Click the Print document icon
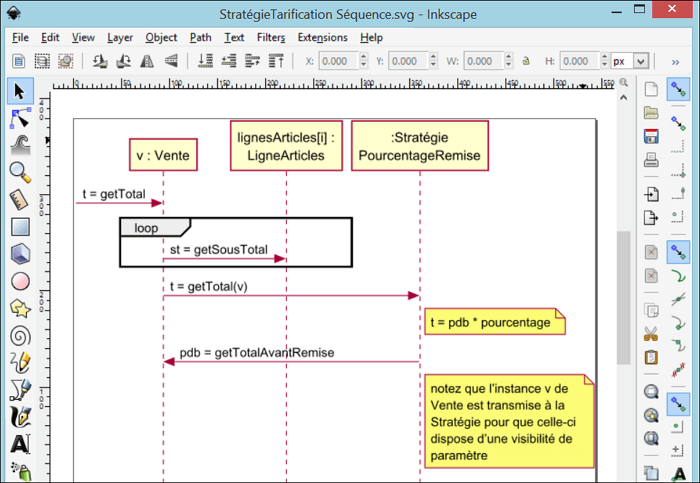The image size is (700, 483). click(x=651, y=159)
